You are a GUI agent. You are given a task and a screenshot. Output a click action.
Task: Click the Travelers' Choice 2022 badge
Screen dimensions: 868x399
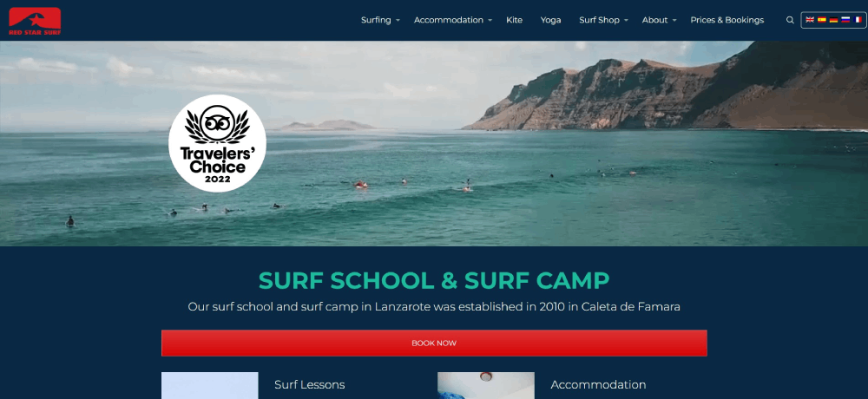pyautogui.click(x=217, y=143)
